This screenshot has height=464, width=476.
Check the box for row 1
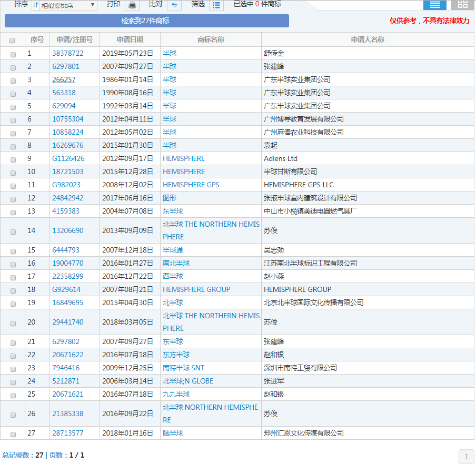tap(13, 54)
